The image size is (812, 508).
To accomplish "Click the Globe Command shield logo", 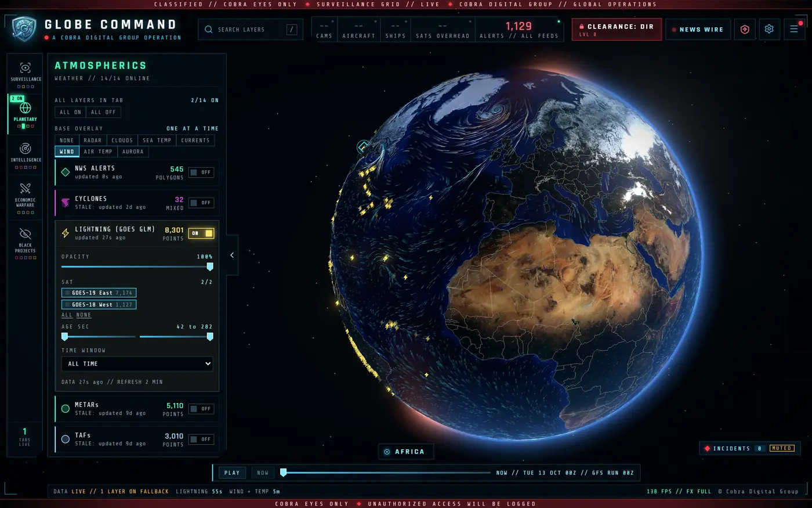I will [24, 28].
